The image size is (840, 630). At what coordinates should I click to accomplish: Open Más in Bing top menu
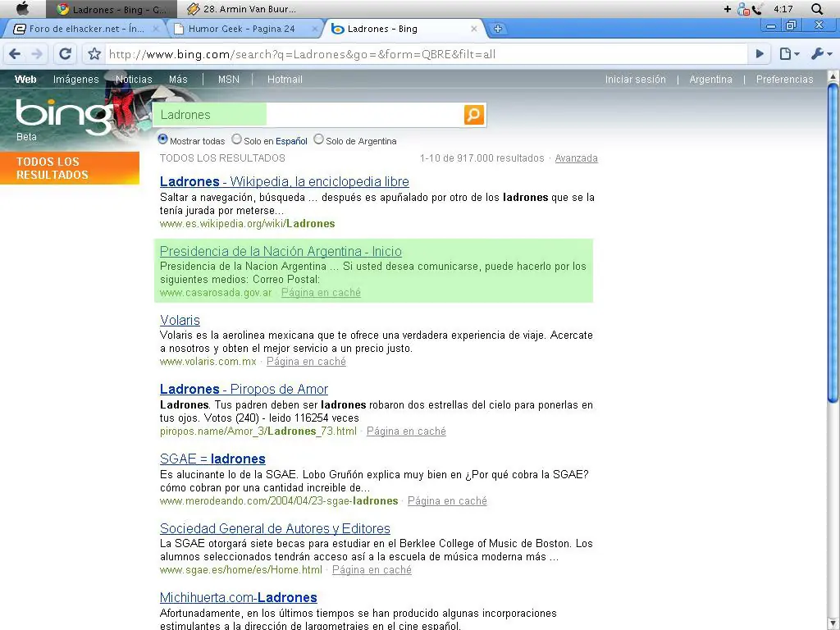coord(178,80)
